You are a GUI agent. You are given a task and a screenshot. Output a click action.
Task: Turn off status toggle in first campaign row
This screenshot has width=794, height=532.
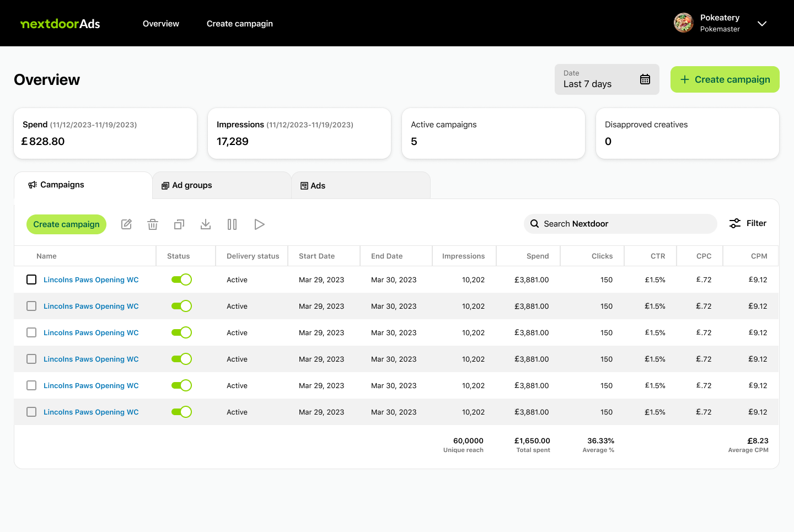[x=181, y=280]
